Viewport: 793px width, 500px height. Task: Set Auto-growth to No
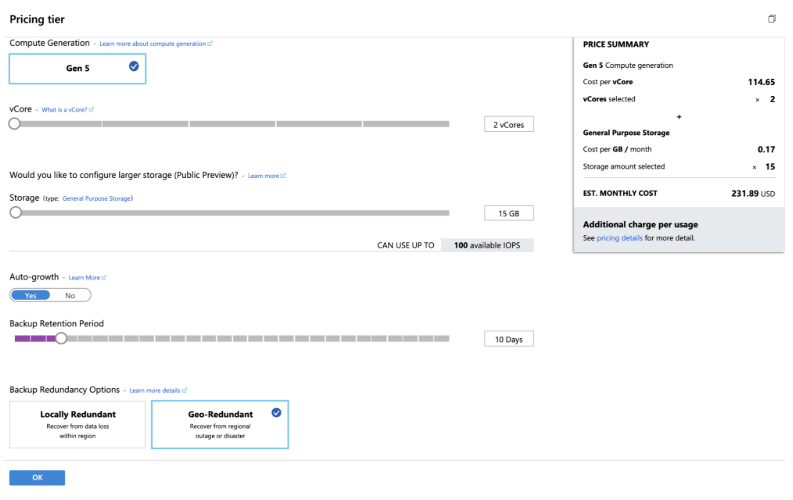coord(70,295)
